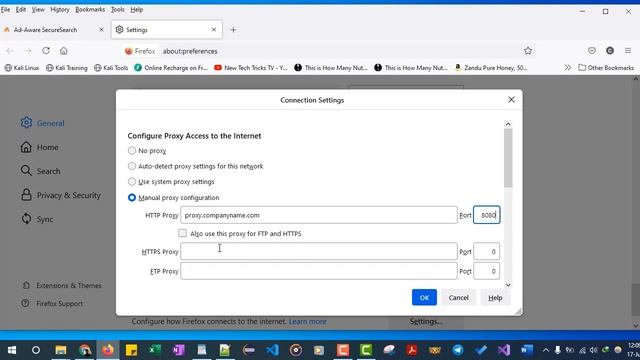
Task: Open Extensions & Themes link
Action: click(62, 285)
